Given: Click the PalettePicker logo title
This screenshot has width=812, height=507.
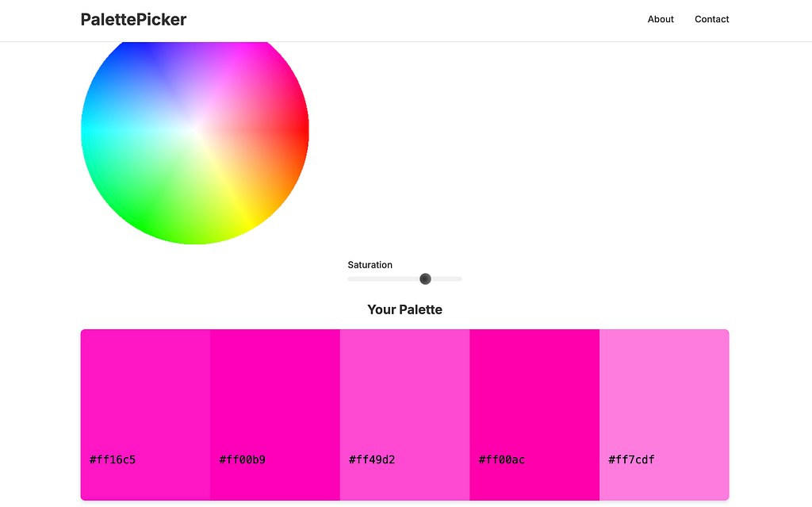Looking at the screenshot, I should coord(133,19).
